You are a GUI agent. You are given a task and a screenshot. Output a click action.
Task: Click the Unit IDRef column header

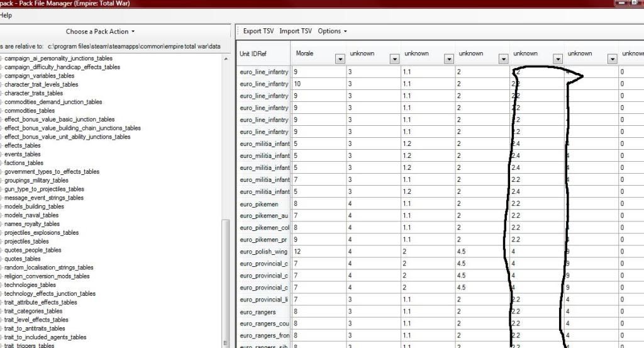[263, 54]
